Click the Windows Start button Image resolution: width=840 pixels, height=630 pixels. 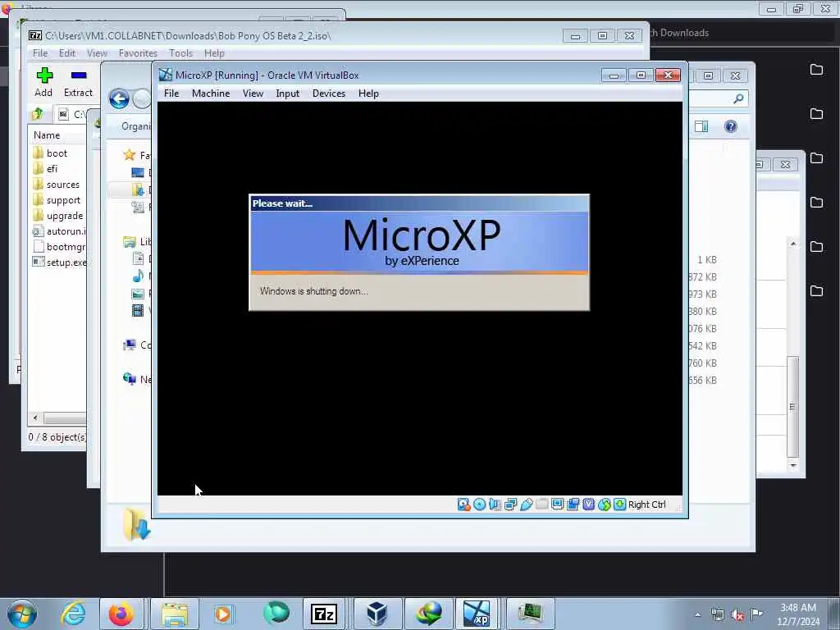(x=22, y=614)
